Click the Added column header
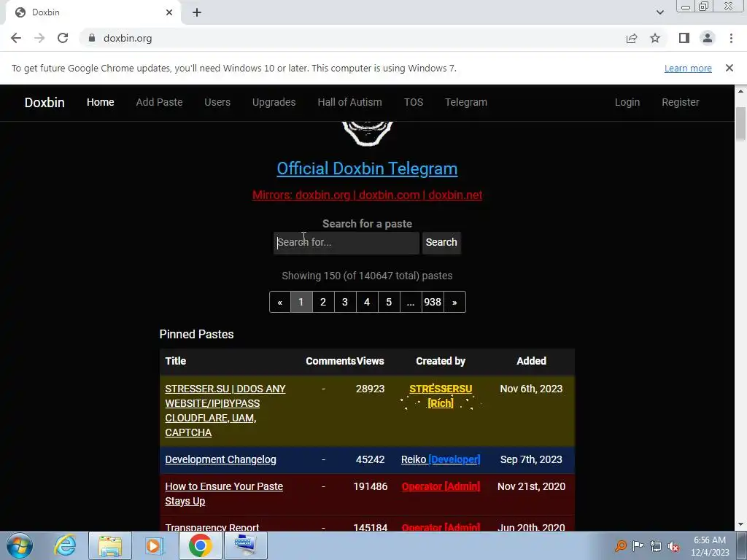747x560 pixels. tap(531, 361)
